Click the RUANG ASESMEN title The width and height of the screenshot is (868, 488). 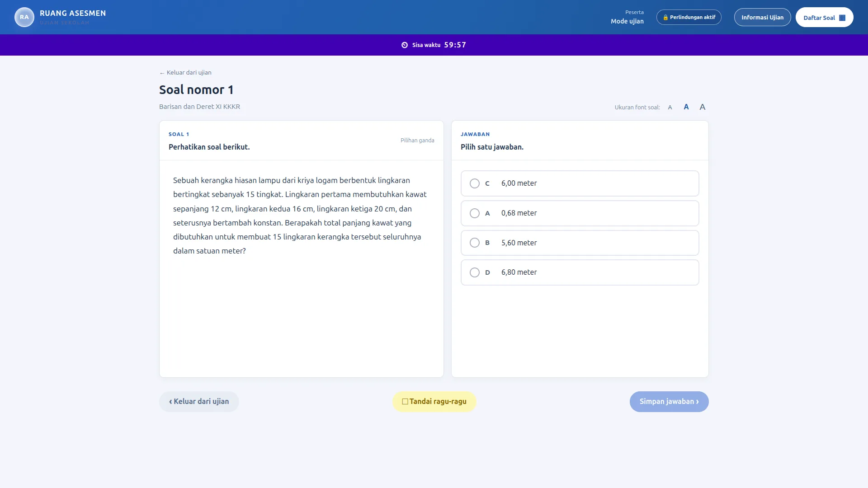73,13
